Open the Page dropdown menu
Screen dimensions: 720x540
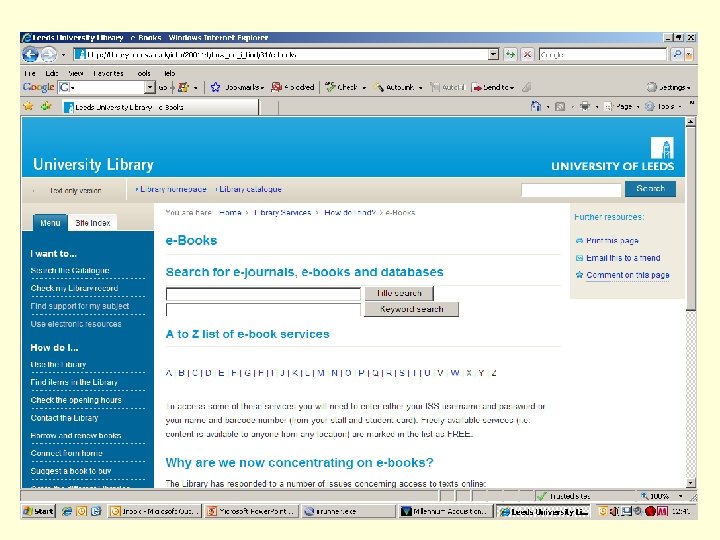622,107
